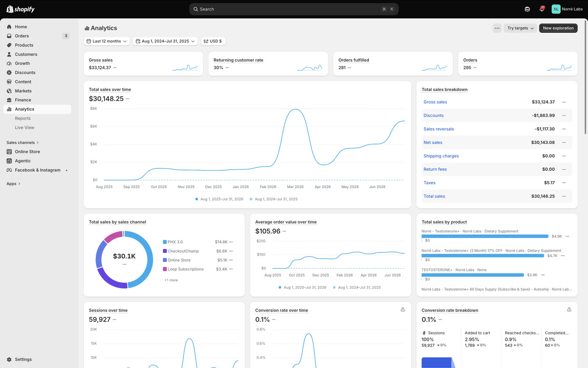Screen dimensions: 588x368
Task: Open the USD currency selector
Action: pos(213,41)
